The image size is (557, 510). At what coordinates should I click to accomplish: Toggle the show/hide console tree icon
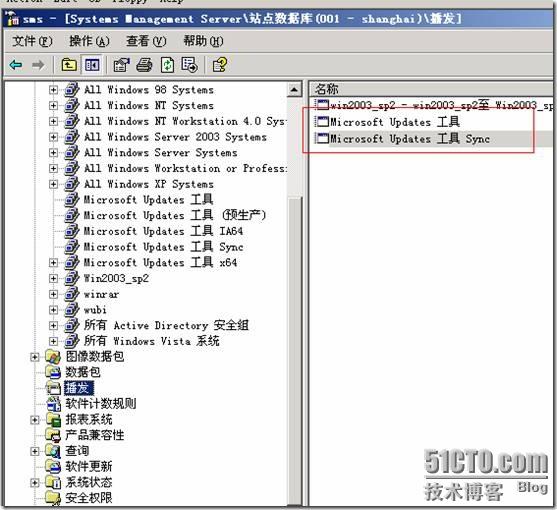pos(92,65)
